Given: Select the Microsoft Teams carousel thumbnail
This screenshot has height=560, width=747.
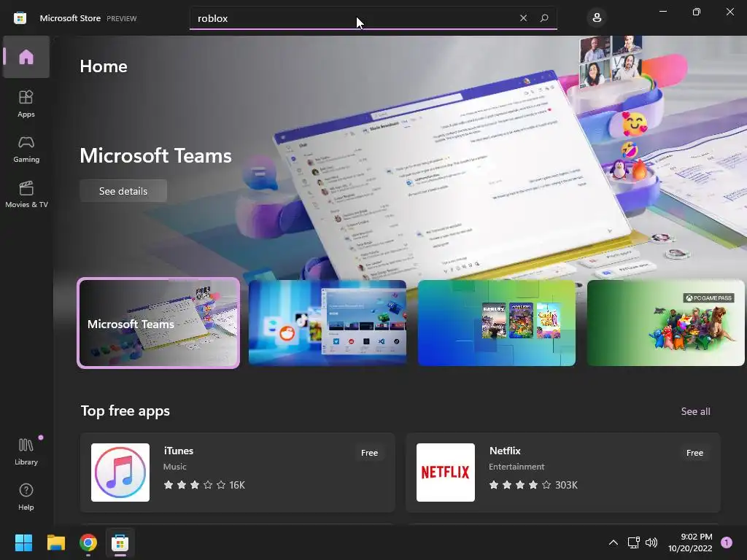Looking at the screenshot, I should pyautogui.click(x=158, y=323).
